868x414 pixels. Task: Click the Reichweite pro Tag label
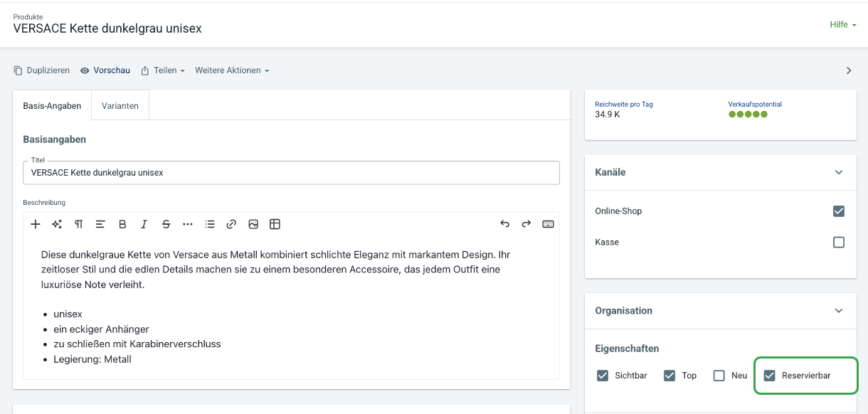pos(624,105)
